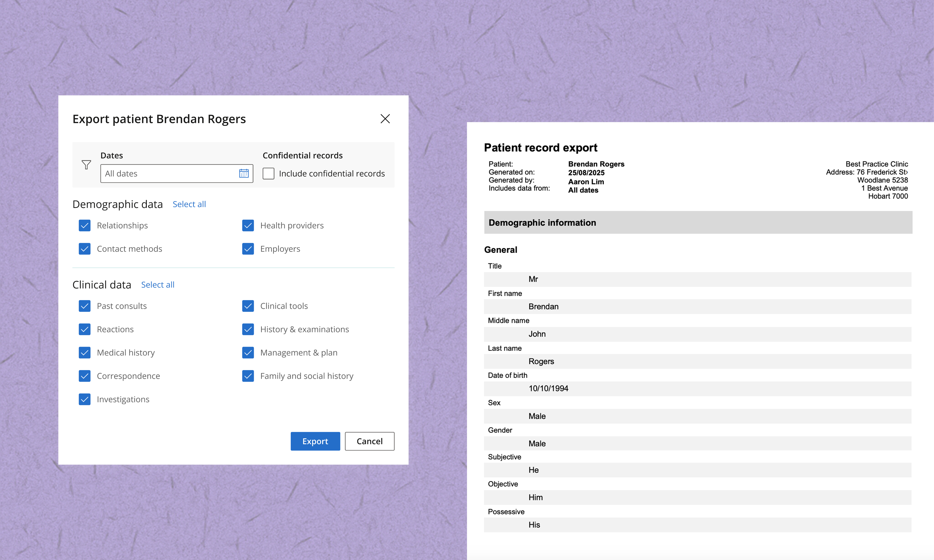This screenshot has width=934, height=560.
Task: Toggle the Clinical tools checkbox
Action: click(x=248, y=306)
